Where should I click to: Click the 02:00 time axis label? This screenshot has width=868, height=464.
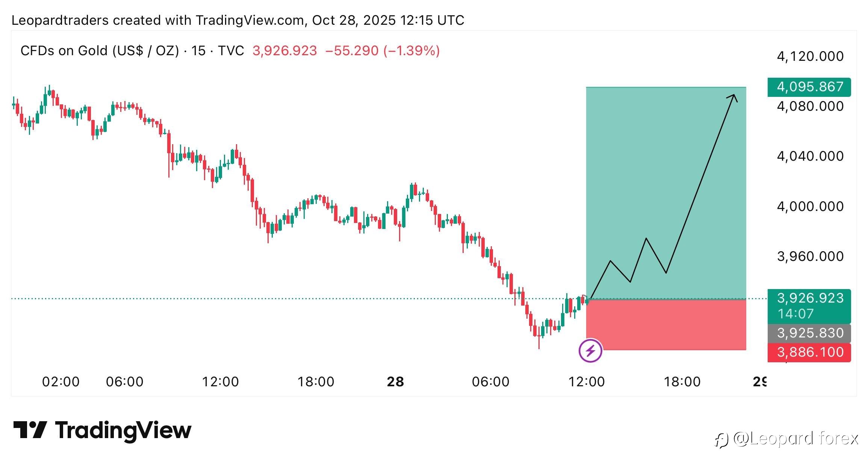(x=60, y=382)
